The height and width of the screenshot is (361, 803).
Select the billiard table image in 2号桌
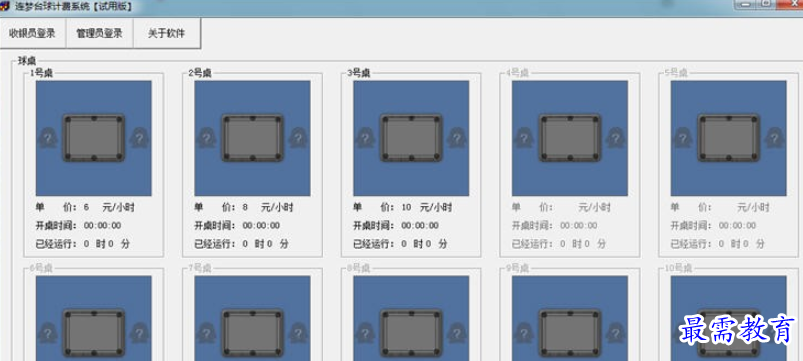[x=252, y=138]
